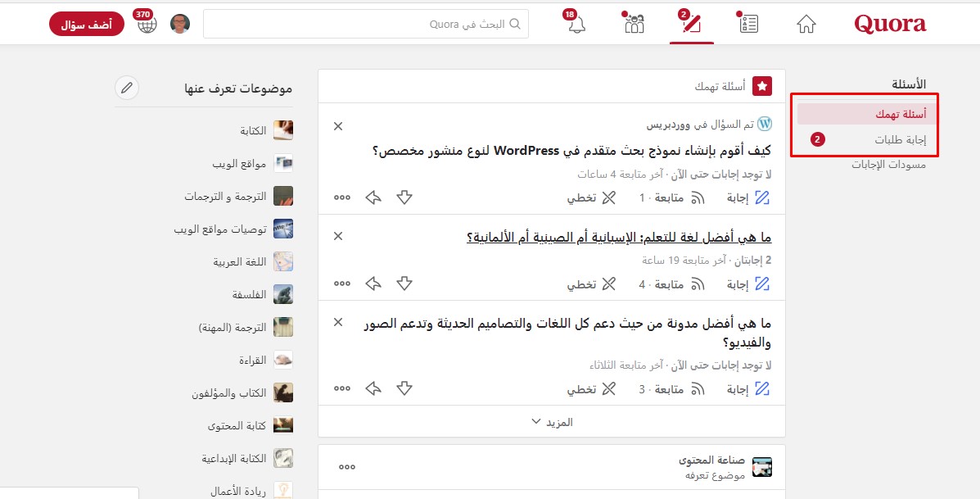Open the Following list icon in navbar
Screen dimensions: 980x499
click(748, 25)
